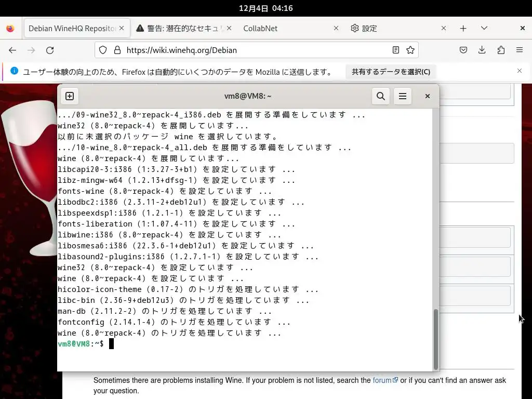The image size is (532, 399).
Task: Open a new browser tab
Action: point(463,28)
